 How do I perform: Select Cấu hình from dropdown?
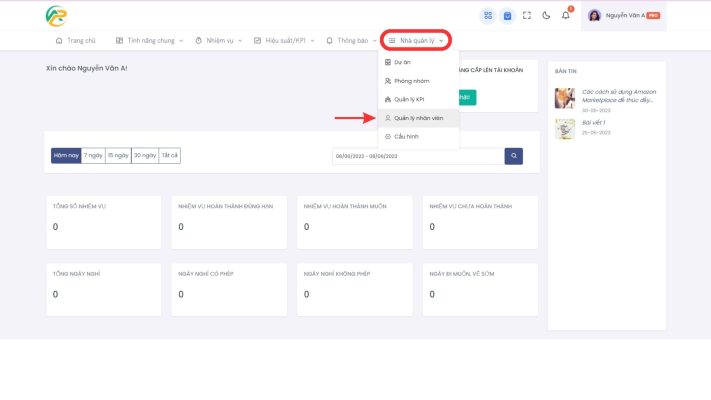coord(419,137)
